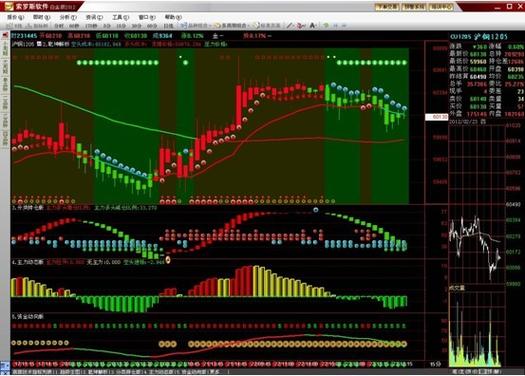Click the third gold title bar button
The width and height of the screenshot is (525, 376).
(441, 7)
